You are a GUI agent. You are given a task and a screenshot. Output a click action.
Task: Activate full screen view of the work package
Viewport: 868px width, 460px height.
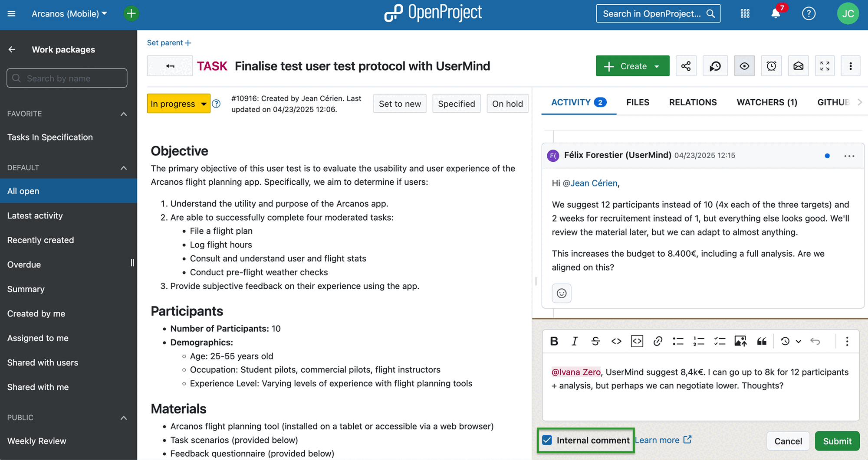click(x=825, y=65)
